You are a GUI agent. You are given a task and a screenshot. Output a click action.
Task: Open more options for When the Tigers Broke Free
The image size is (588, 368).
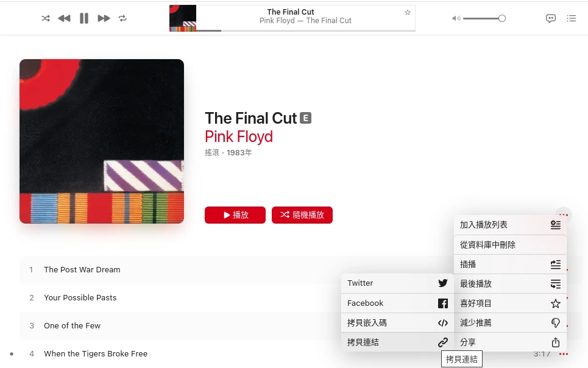[563, 354]
